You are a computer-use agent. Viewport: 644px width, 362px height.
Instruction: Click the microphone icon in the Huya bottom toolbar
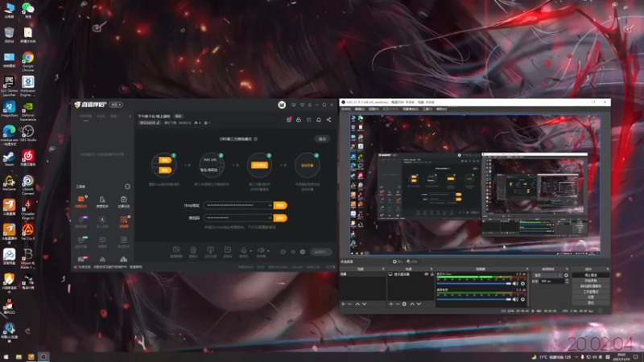(x=244, y=250)
